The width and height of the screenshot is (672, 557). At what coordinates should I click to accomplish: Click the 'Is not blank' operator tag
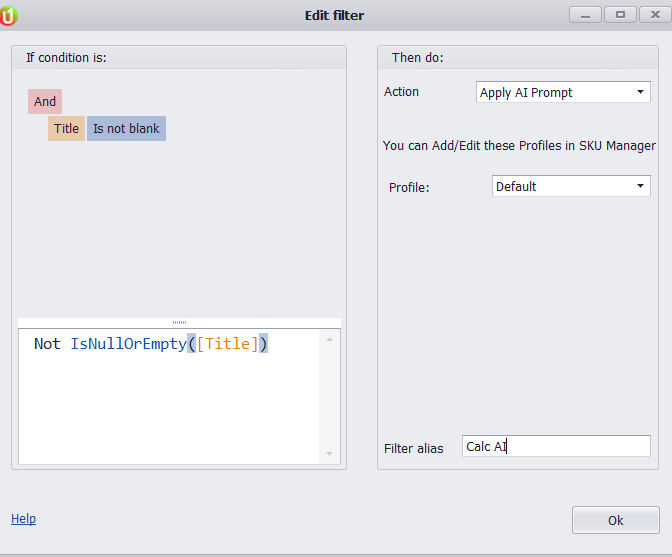coord(126,129)
